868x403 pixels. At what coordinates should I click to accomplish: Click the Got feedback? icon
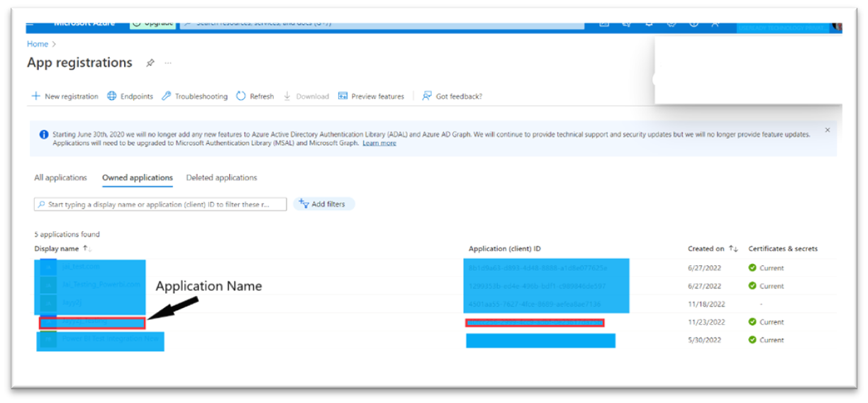click(427, 96)
